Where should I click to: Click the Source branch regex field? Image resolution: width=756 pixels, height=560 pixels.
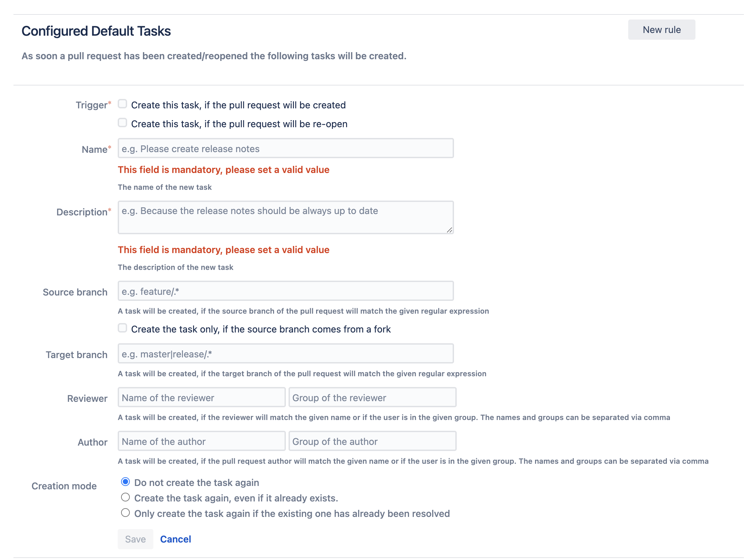point(285,291)
